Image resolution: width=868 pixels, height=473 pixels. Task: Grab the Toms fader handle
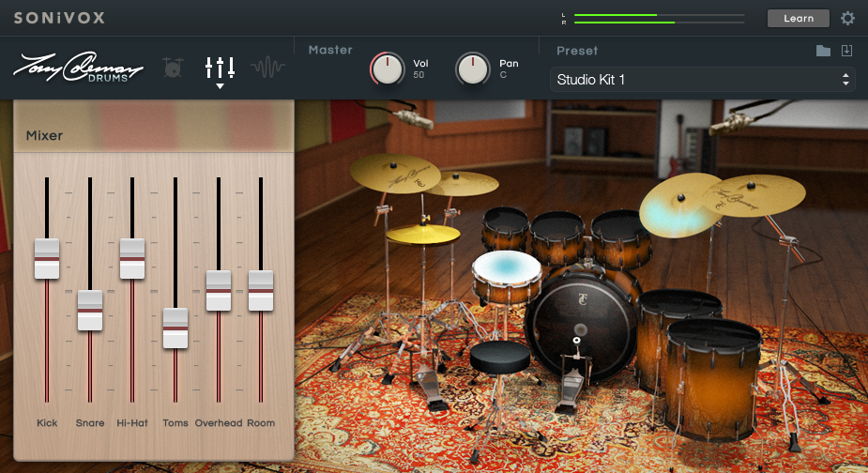(x=175, y=328)
